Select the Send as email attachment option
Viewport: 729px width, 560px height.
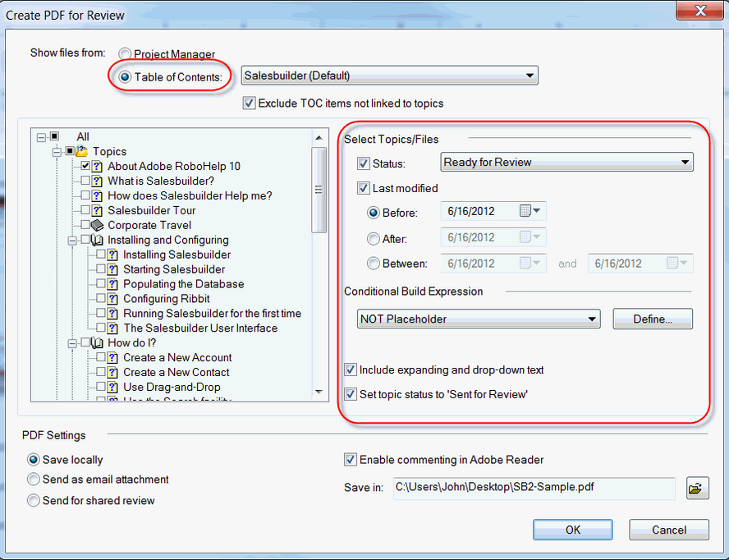pyautogui.click(x=34, y=480)
